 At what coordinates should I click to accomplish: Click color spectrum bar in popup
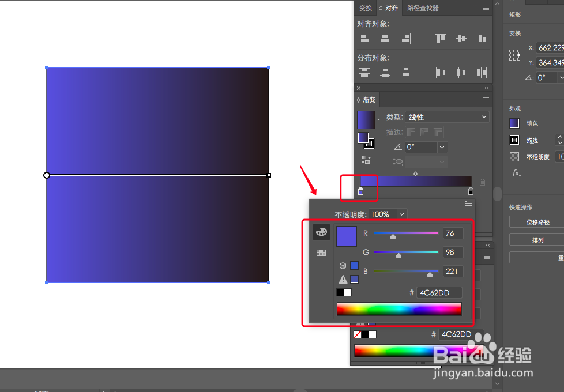tap(399, 309)
